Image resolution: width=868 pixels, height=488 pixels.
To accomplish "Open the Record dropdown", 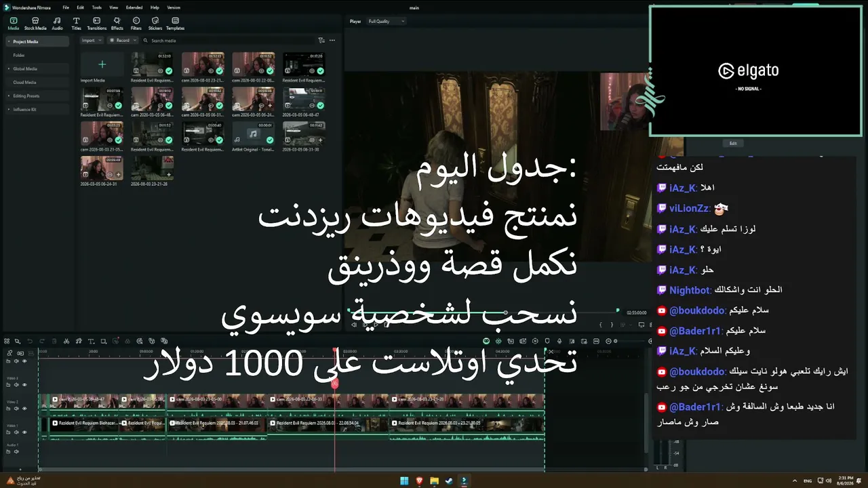I will [x=122, y=41].
